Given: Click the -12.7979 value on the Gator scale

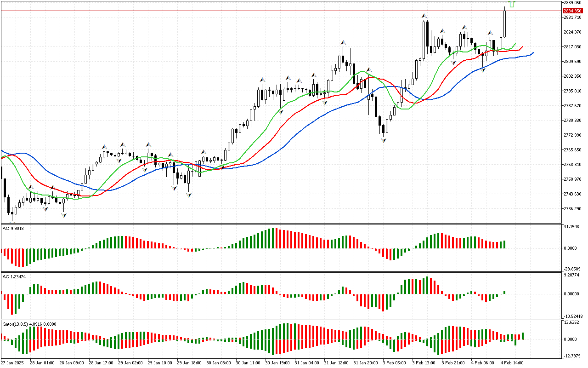Looking at the screenshot, I should (571, 355).
